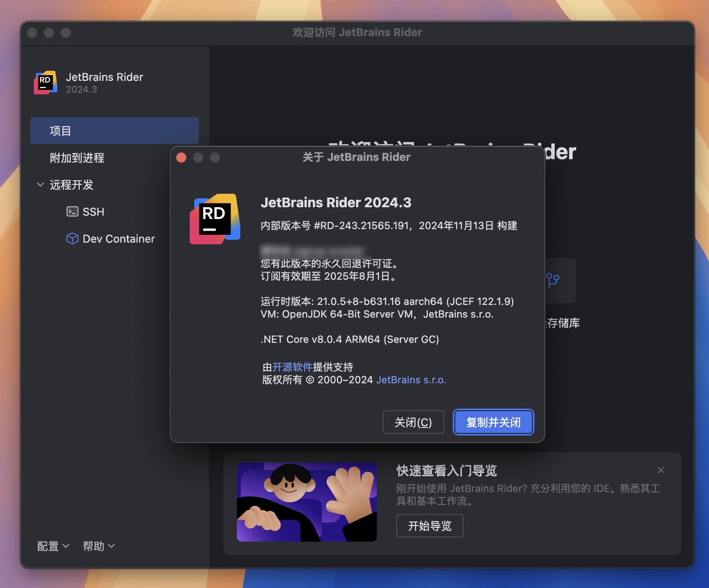Click the runtime version line 21.0.5+8-b631.16
The image size is (709, 588).
click(387, 302)
